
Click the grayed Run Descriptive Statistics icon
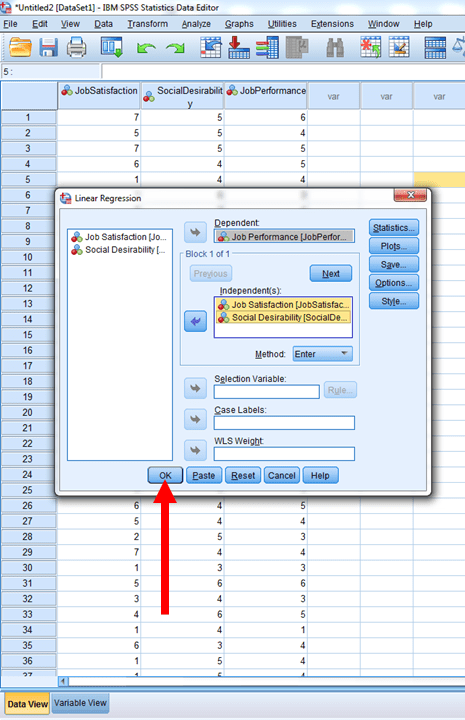pos(297,47)
